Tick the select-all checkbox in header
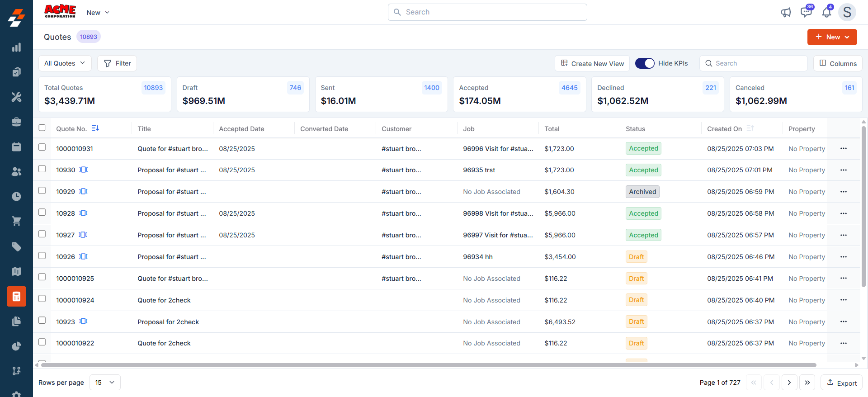 pyautogui.click(x=42, y=128)
